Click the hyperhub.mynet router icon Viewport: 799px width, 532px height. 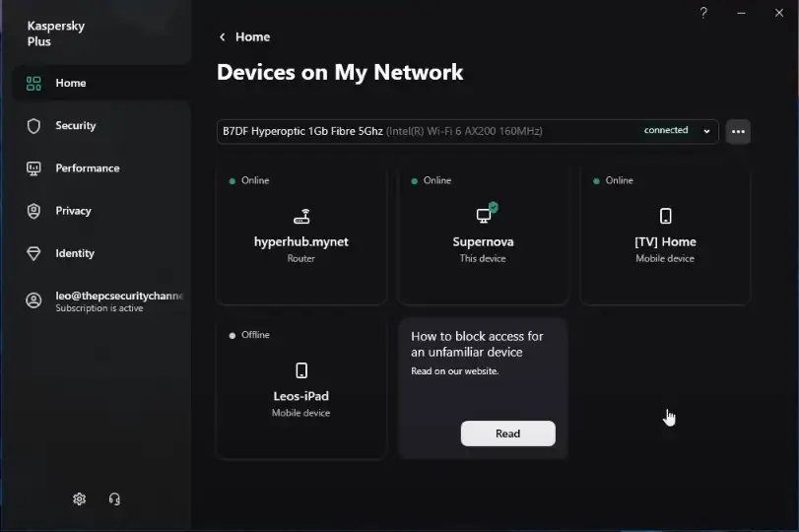301,217
